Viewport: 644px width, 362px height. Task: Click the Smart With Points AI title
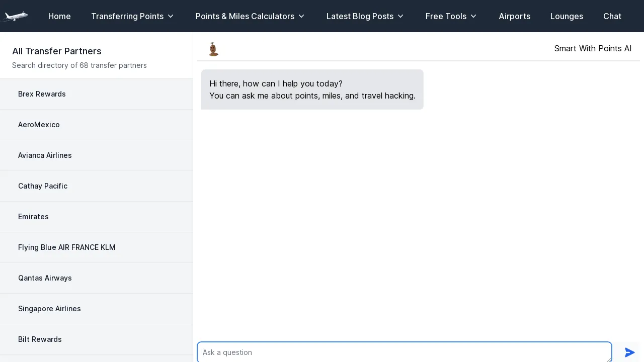pos(593,48)
